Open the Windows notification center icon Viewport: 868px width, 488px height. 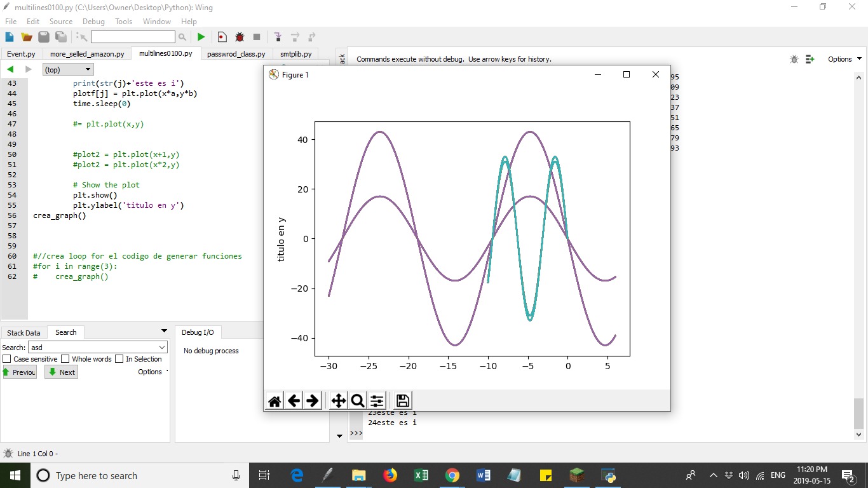[x=848, y=475]
